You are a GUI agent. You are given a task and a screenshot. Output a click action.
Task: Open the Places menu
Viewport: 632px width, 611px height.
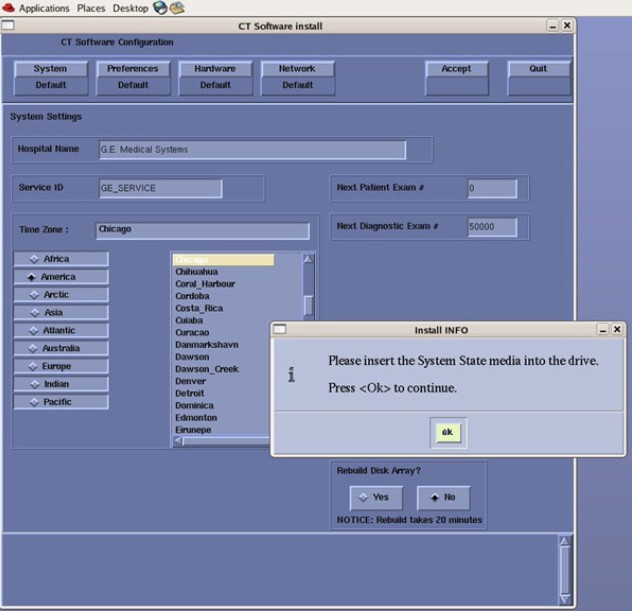[x=91, y=8]
